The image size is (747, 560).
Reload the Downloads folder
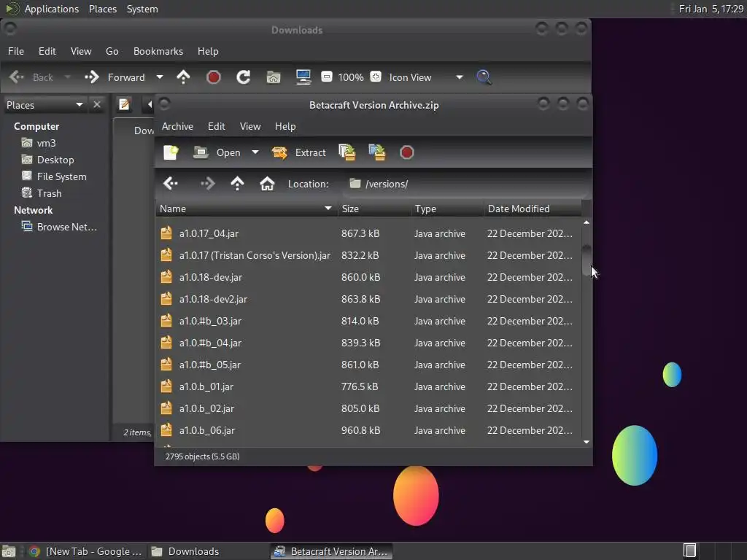244,77
